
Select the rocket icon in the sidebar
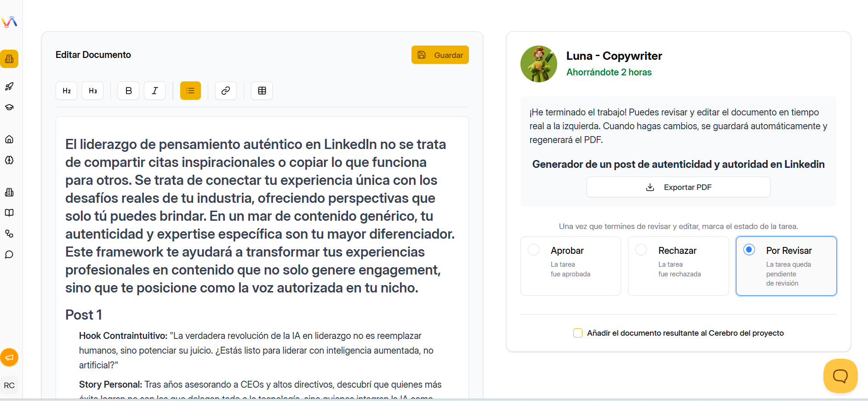tap(9, 86)
